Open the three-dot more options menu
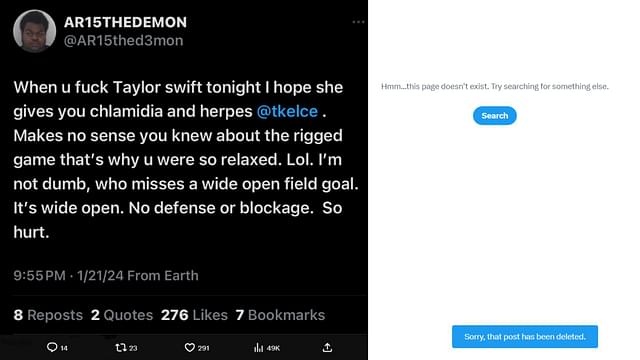Viewport: 640px width, 360px height. tap(358, 22)
